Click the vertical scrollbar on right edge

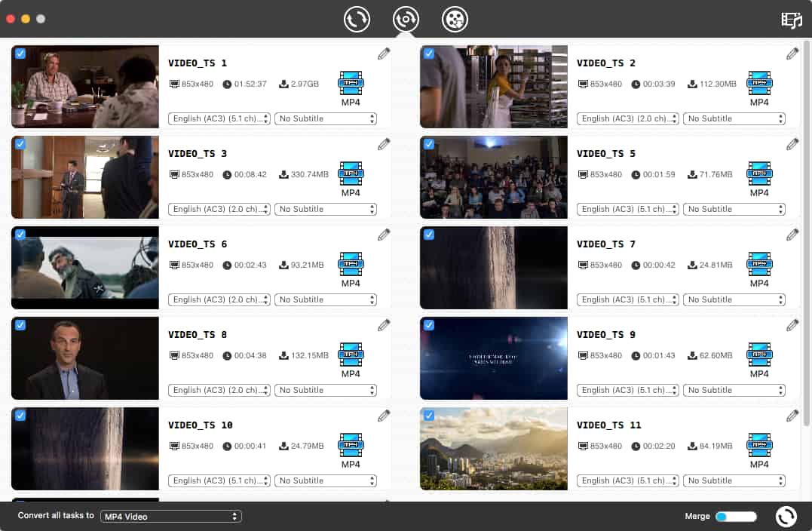tap(806, 233)
